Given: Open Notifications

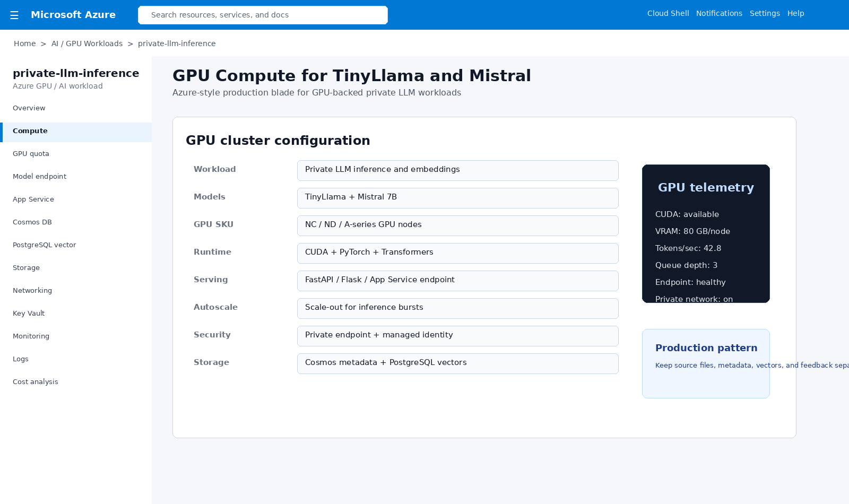Looking at the screenshot, I should pyautogui.click(x=719, y=13).
